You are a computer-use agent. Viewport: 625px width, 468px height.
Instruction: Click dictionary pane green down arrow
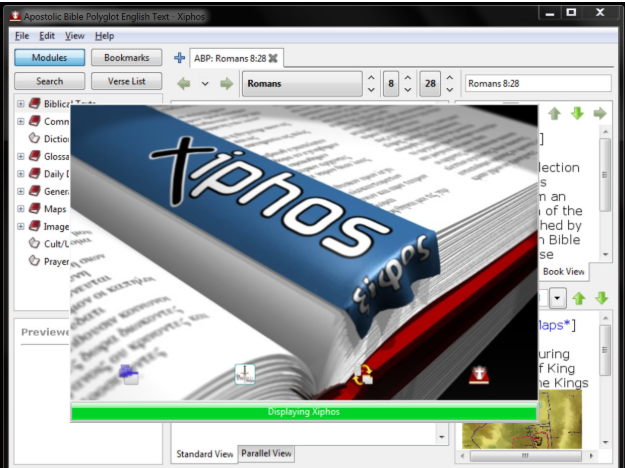coord(601,298)
